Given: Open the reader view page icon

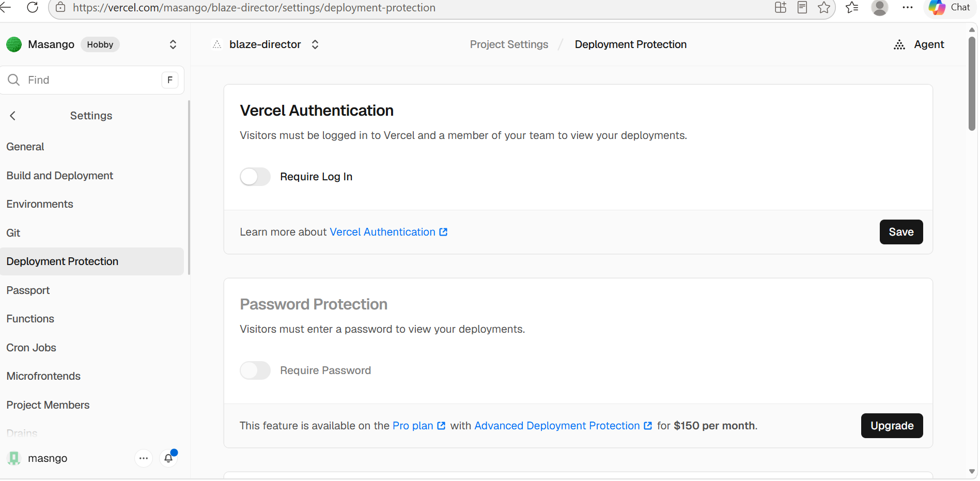Looking at the screenshot, I should pos(802,7).
